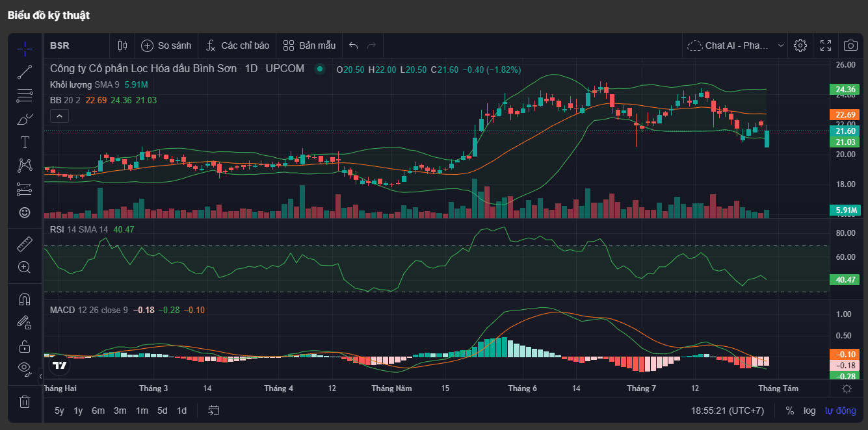The image size is (868, 430).
Task: Select the forecasting and measurement tool
Action: [x=25, y=189]
